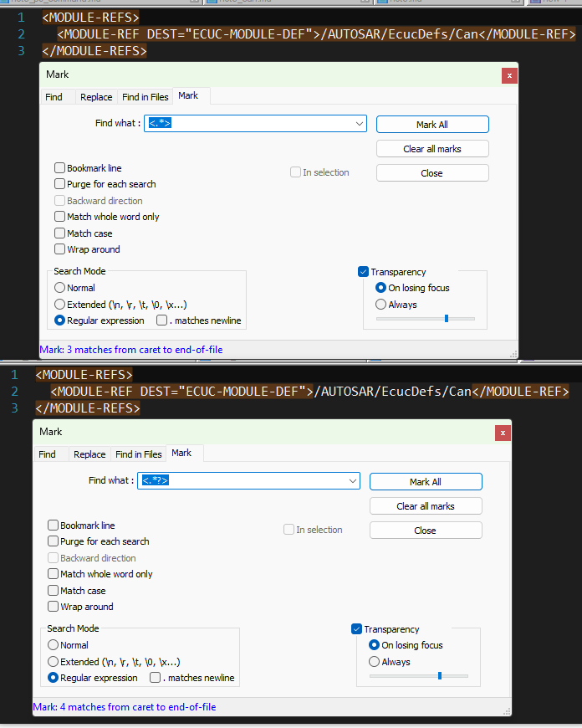Open Find in Files tab in the lower dialog

point(138,454)
